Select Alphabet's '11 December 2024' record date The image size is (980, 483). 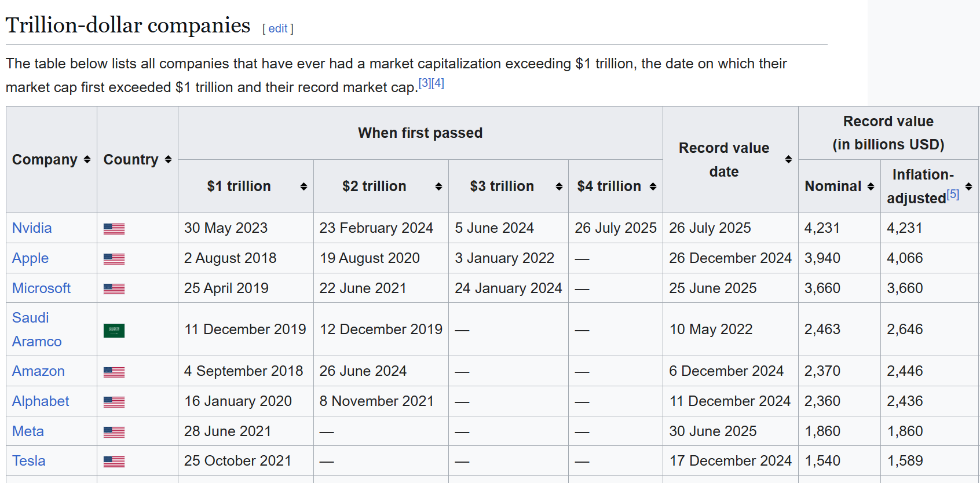730,401
